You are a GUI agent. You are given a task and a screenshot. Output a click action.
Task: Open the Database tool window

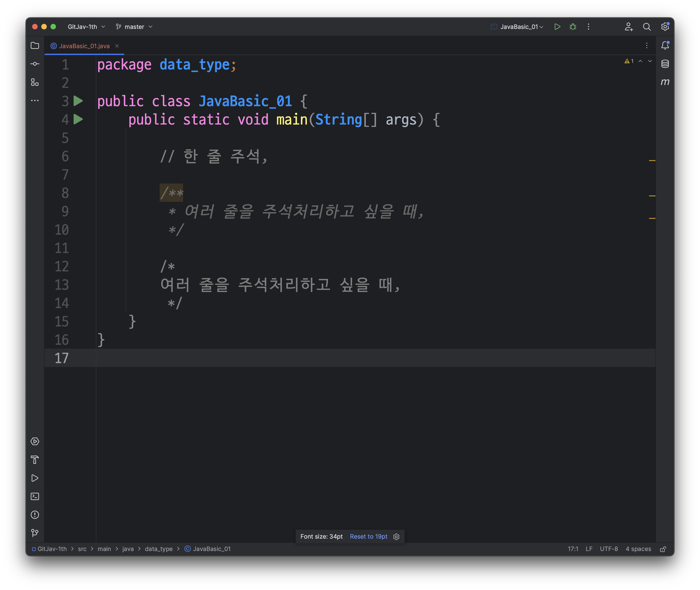point(665,64)
